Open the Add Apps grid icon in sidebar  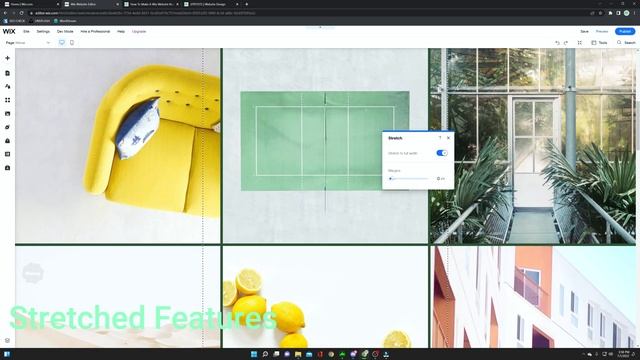pos(7,100)
